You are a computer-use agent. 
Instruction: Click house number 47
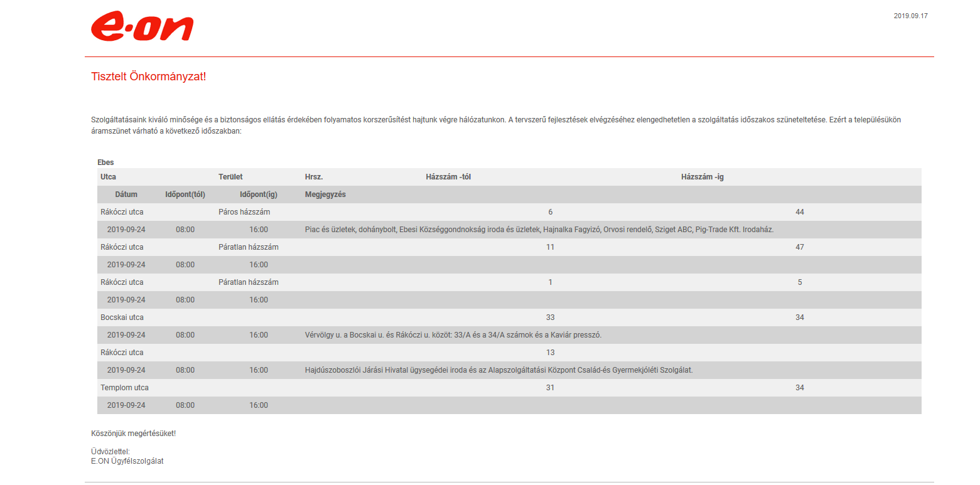800,247
